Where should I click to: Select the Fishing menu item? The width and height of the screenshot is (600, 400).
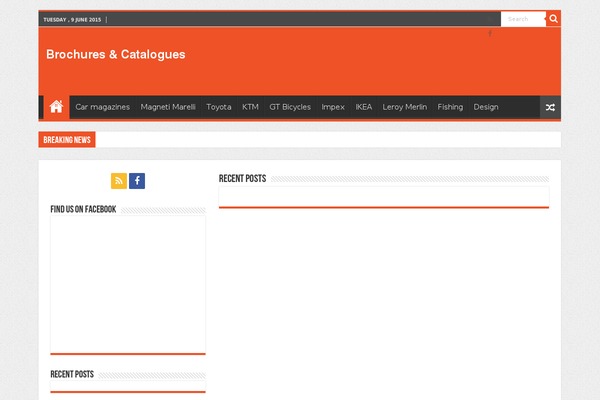point(450,107)
